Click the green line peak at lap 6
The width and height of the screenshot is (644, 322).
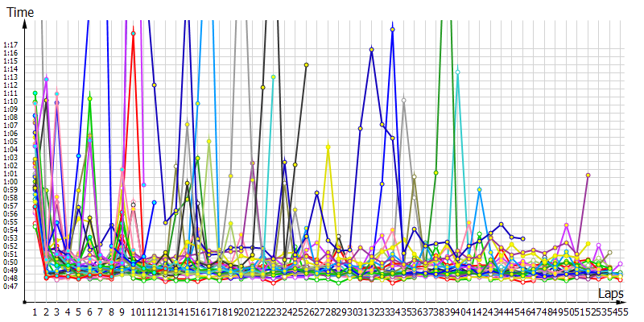(x=89, y=98)
